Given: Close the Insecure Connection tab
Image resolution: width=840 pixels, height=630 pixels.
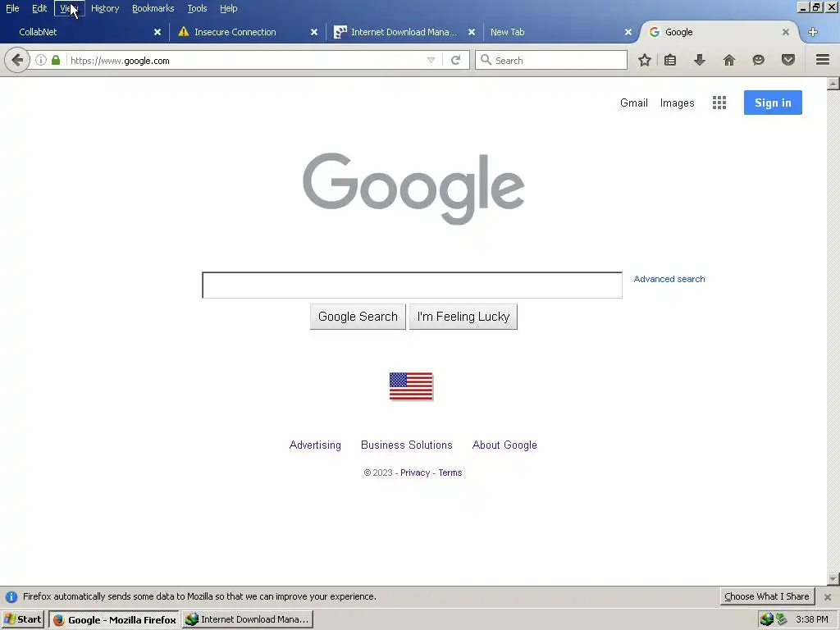Looking at the screenshot, I should [314, 32].
